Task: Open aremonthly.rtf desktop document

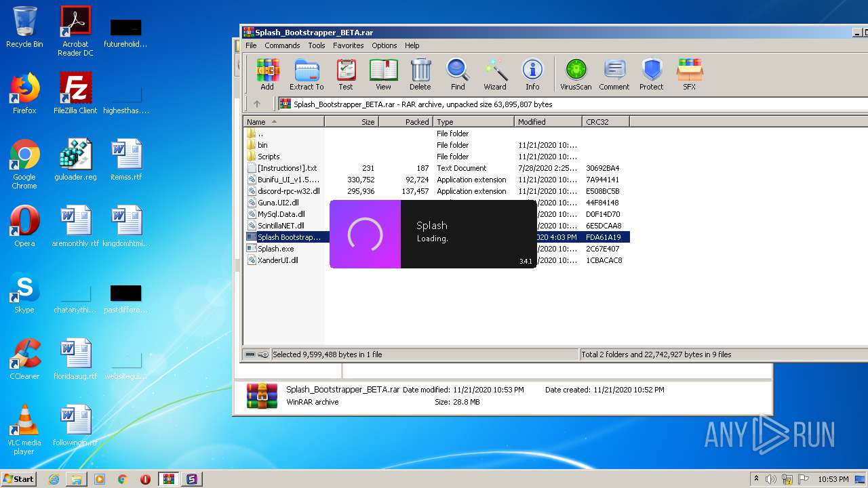Action: (75, 226)
